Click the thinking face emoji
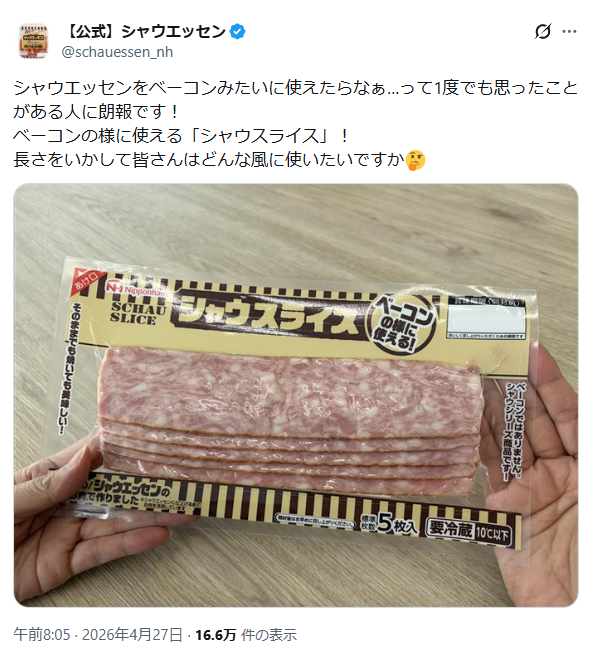This screenshot has height=659, width=592. pyautogui.click(x=416, y=160)
